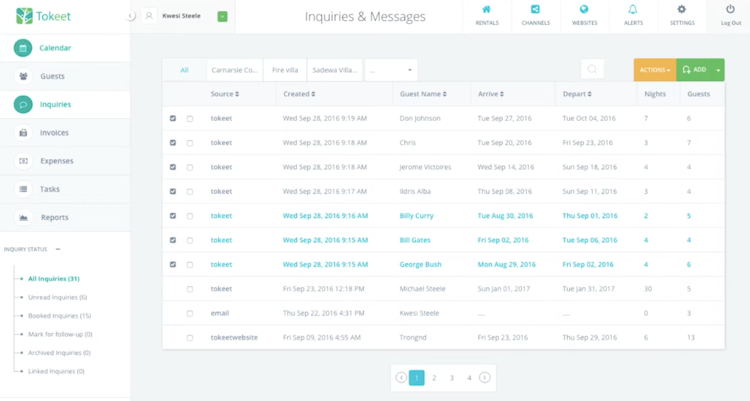Tick the checkbox for Kwesi Steele email row
Screen dimensions: 750x401
(190, 313)
